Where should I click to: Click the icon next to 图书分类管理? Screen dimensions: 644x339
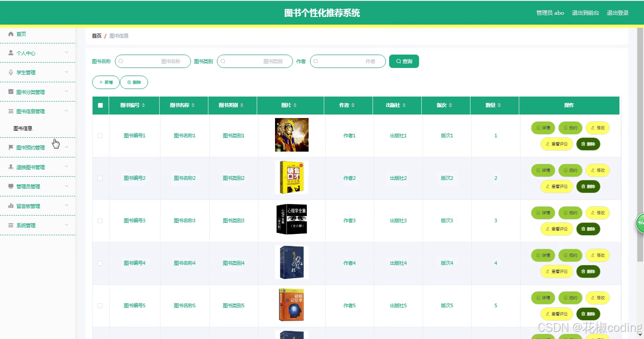[x=10, y=92]
